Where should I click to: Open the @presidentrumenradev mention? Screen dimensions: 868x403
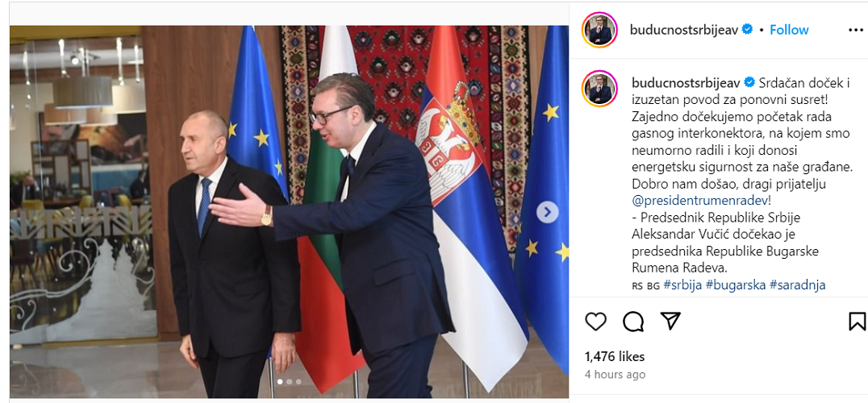700,200
